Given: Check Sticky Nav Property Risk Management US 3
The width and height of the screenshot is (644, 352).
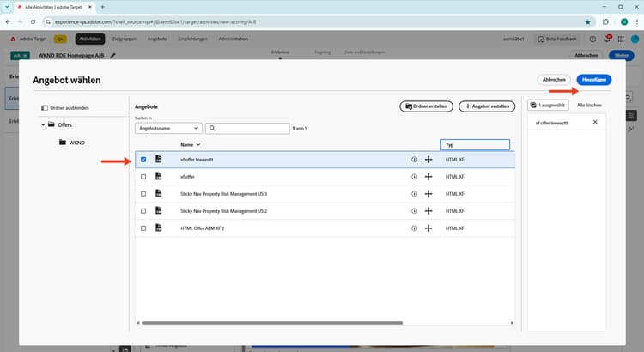Looking at the screenshot, I should pos(143,194).
